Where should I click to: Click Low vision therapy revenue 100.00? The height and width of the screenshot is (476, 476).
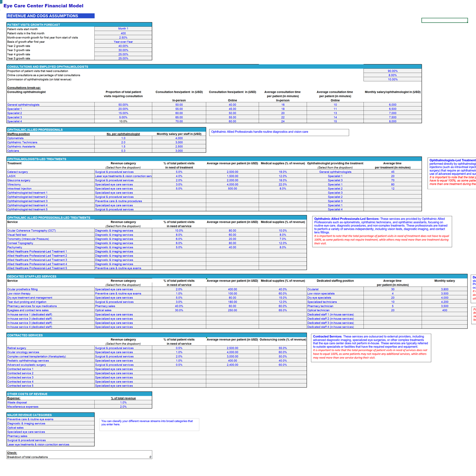point(232,294)
